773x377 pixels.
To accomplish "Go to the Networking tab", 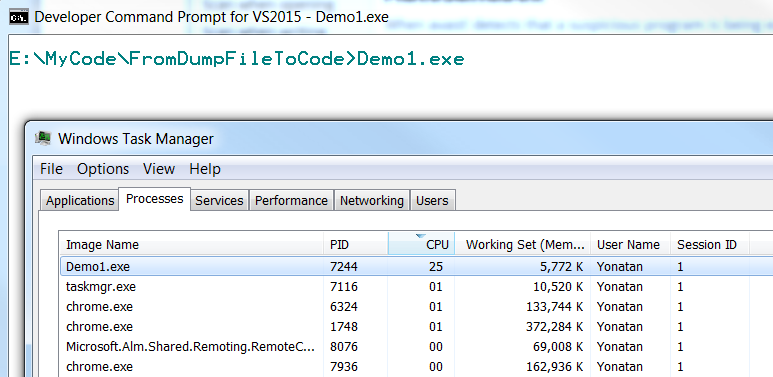I will pyautogui.click(x=371, y=201).
